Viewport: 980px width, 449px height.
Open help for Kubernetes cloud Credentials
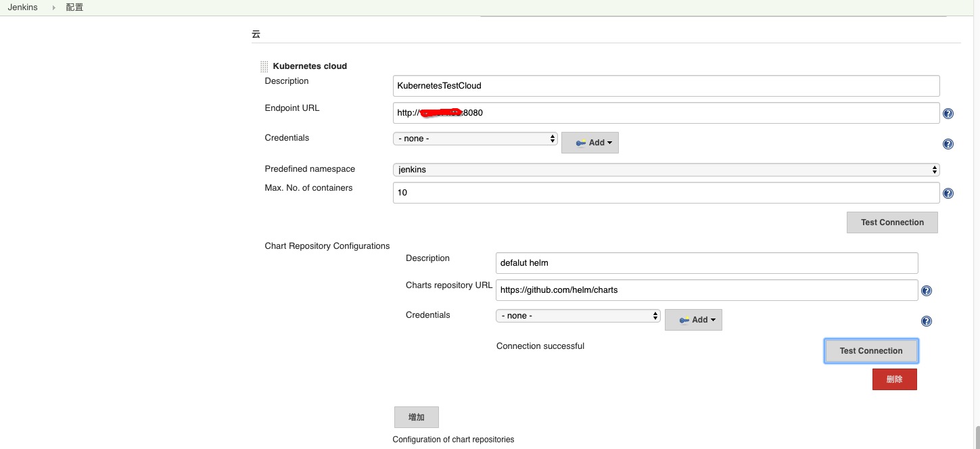(x=948, y=144)
